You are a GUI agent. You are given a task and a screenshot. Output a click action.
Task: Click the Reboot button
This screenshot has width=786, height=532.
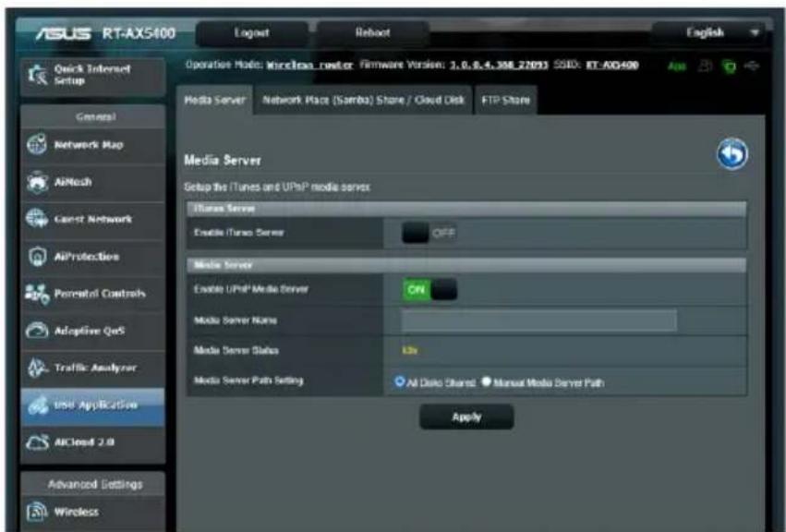(x=372, y=33)
